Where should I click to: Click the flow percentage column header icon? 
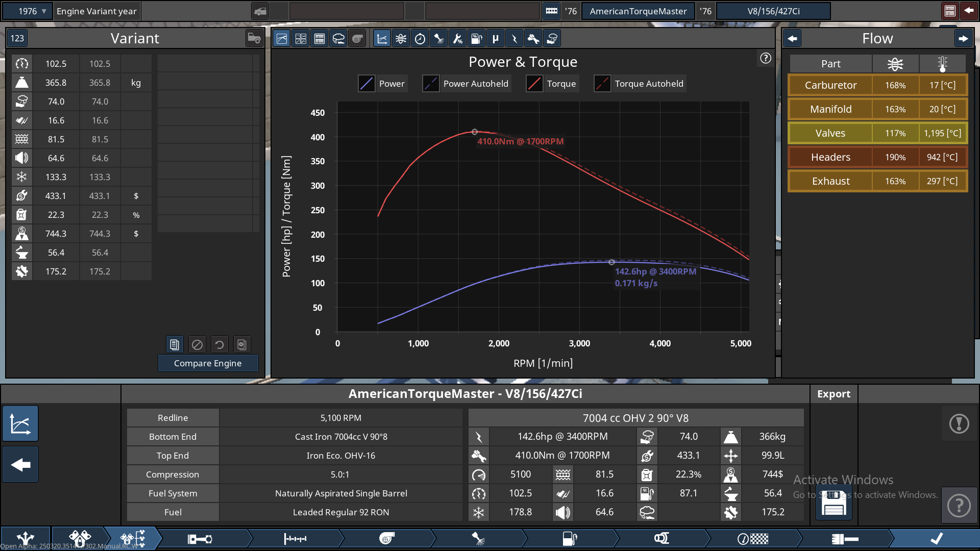(895, 64)
